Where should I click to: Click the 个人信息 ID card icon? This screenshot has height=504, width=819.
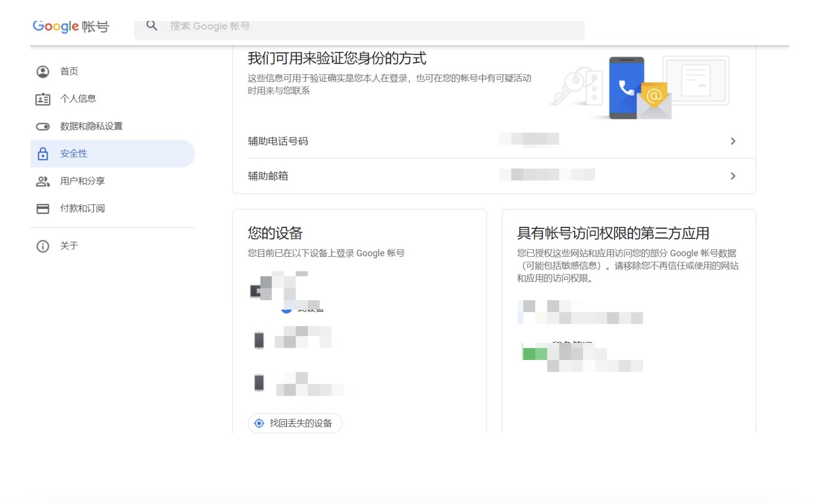(42, 99)
